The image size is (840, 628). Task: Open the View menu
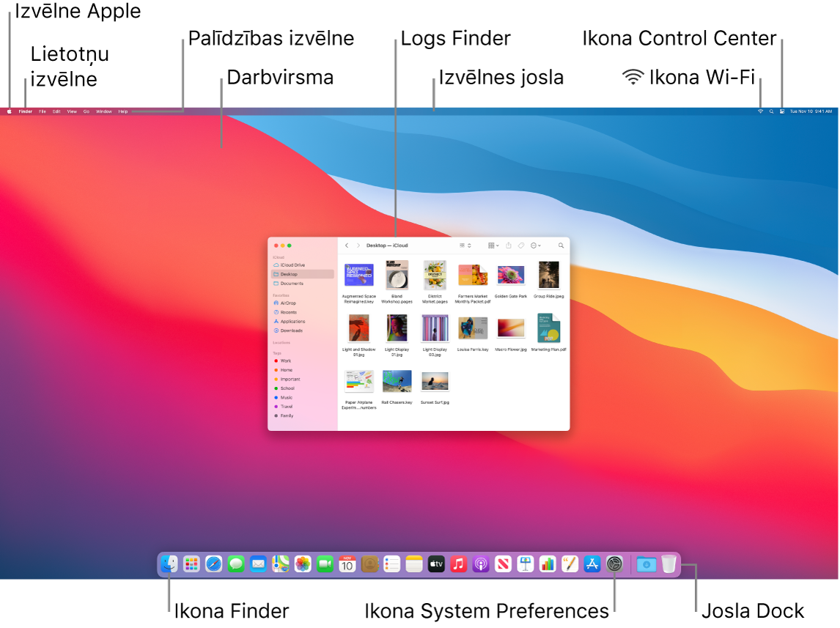point(72,111)
